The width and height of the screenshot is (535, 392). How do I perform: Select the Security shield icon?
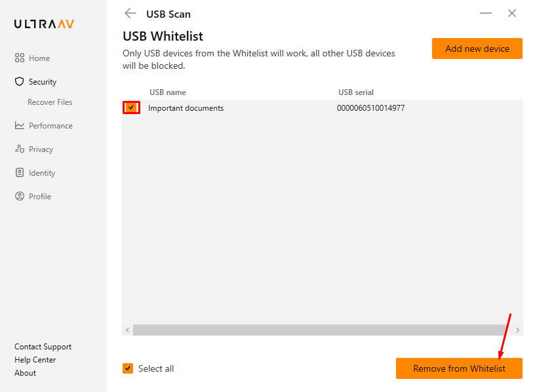[20, 81]
